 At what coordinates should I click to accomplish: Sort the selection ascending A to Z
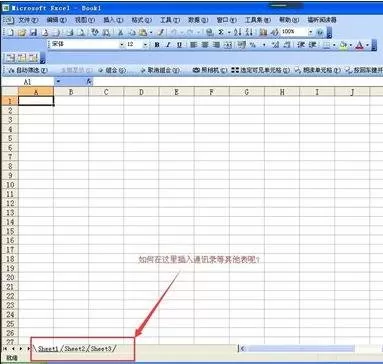click(x=237, y=32)
